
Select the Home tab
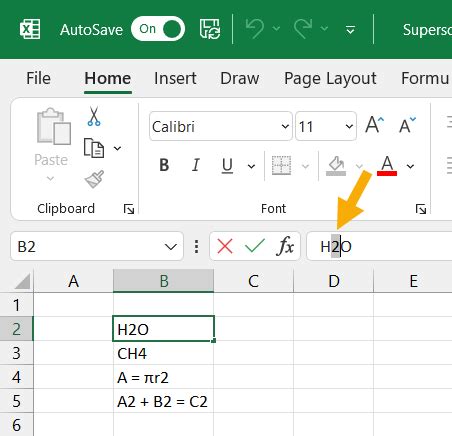point(108,79)
